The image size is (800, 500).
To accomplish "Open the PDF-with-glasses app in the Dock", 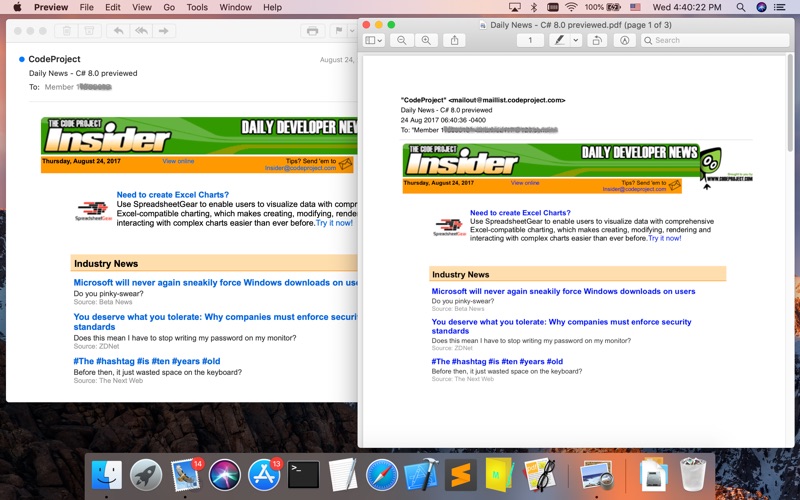I will tap(539, 475).
